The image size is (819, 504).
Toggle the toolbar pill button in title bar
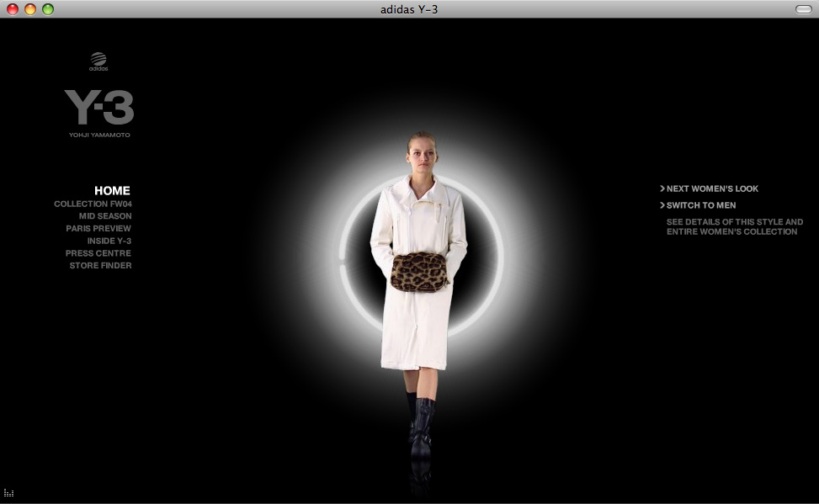803,9
